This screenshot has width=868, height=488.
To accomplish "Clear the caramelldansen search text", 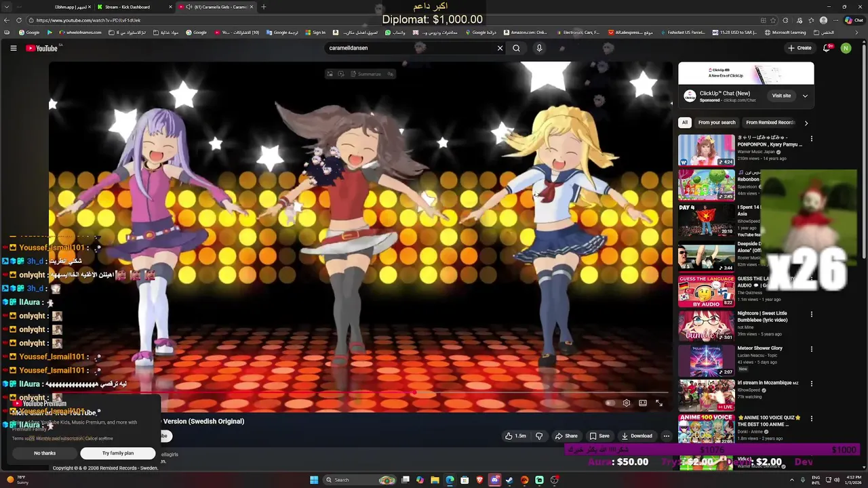I will 500,48.
